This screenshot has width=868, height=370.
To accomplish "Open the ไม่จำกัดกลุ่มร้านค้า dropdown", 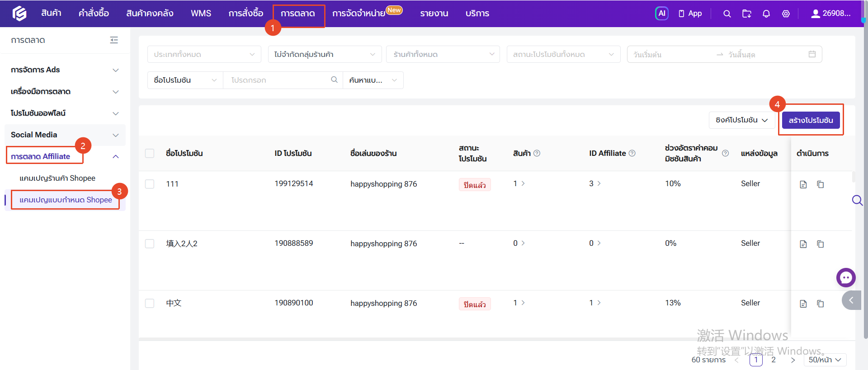I will click(x=325, y=54).
